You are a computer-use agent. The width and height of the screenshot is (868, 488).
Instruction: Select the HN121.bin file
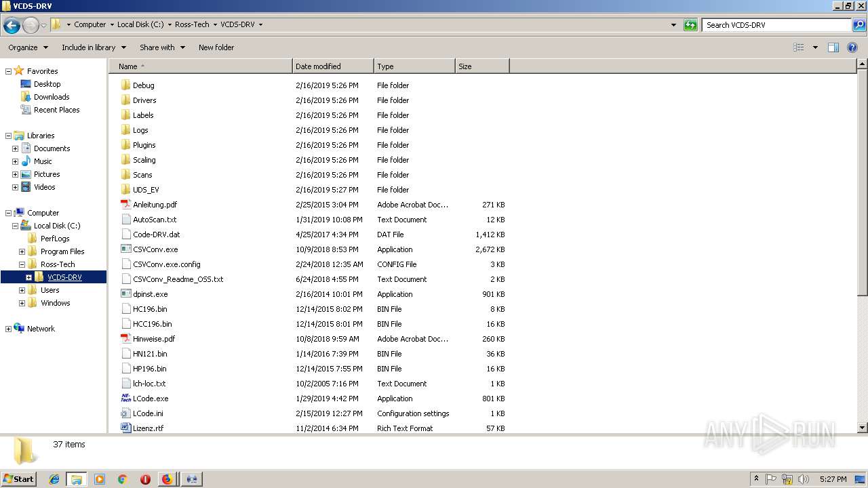tap(150, 354)
